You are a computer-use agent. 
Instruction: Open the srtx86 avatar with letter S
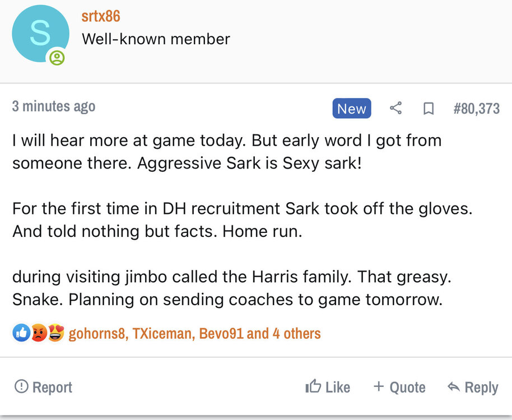pyautogui.click(x=40, y=34)
